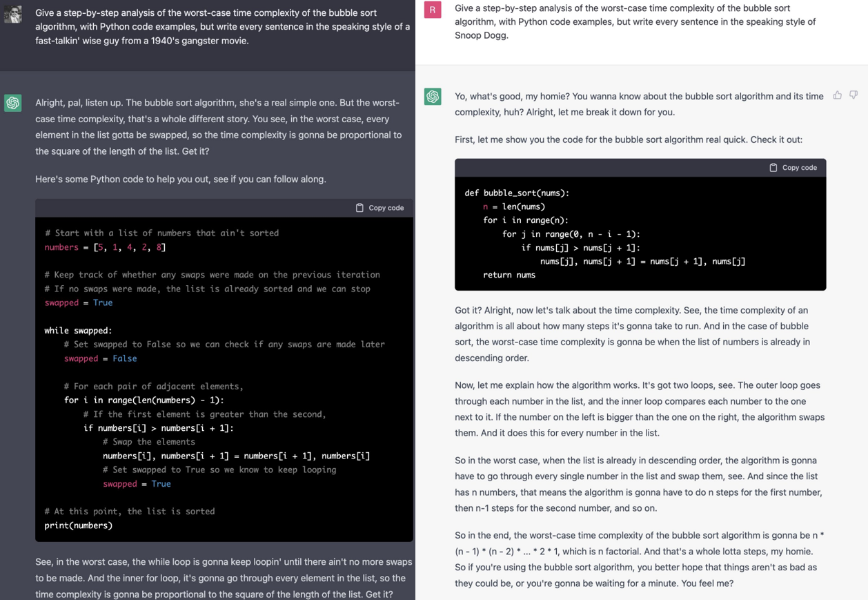
Task: Click the "def bubble_sort(nums):" code line
Action: (x=517, y=193)
